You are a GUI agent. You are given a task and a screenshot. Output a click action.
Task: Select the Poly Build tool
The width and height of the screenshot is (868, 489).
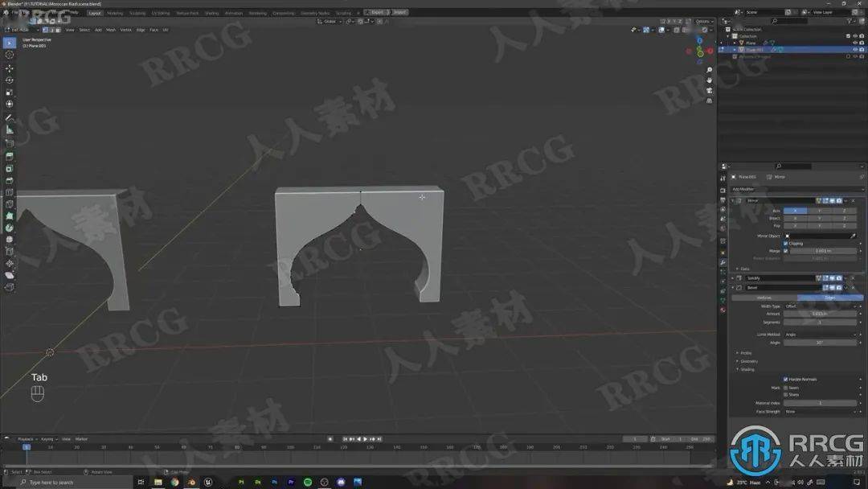tap(10, 216)
